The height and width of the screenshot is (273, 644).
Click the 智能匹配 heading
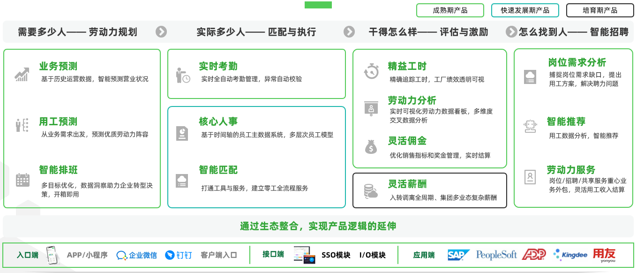pos(218,170)
